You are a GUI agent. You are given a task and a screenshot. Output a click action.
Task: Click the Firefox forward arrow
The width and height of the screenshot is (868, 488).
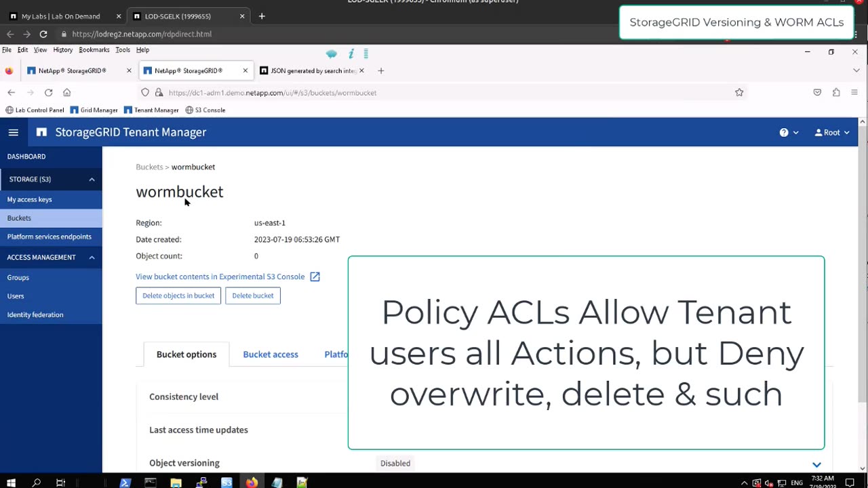tap(30, 93)
